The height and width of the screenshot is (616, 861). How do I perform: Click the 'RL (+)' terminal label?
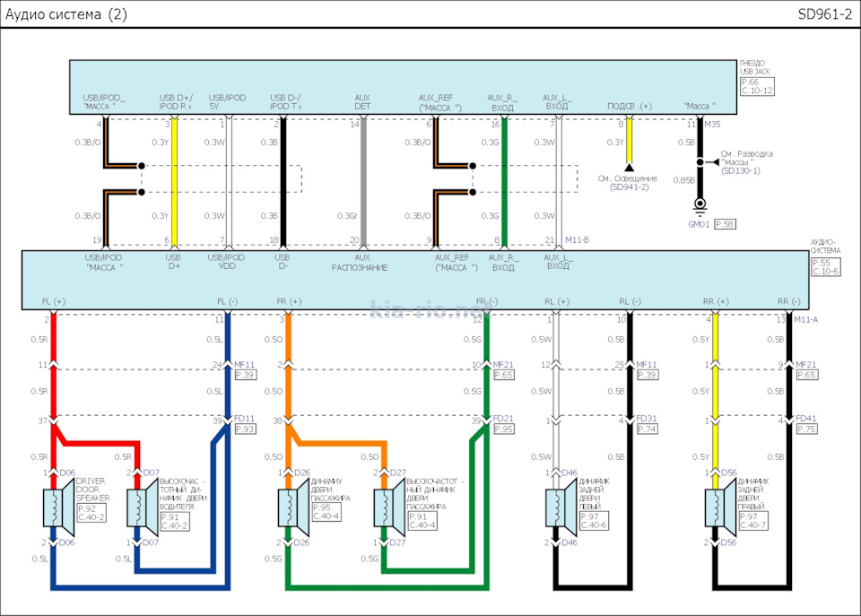pos(557,301)
